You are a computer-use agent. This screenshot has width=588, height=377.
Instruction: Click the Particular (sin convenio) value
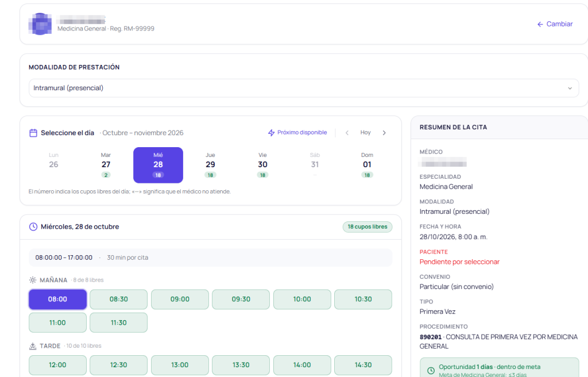(x=457, y=287)
